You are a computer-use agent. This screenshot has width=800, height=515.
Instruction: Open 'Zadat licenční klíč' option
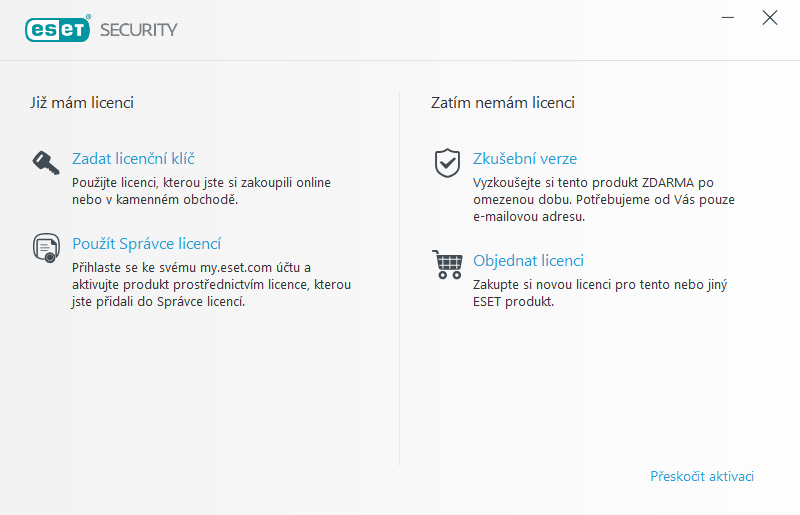(133, 159)
